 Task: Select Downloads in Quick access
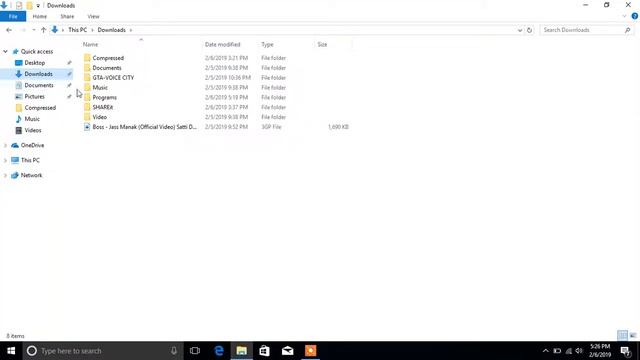(38, 74)
